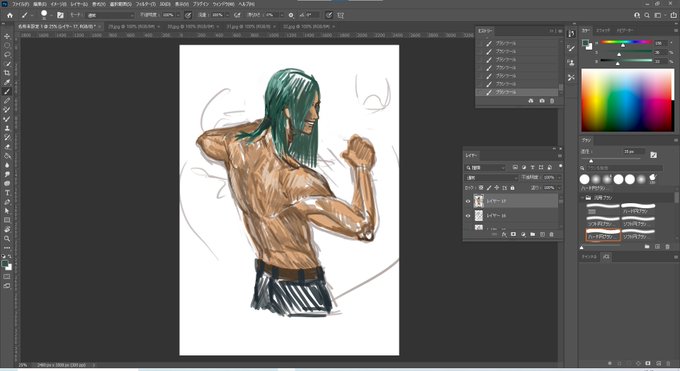Open the brush preset picker dropdown arrow

tap(51, 15)
